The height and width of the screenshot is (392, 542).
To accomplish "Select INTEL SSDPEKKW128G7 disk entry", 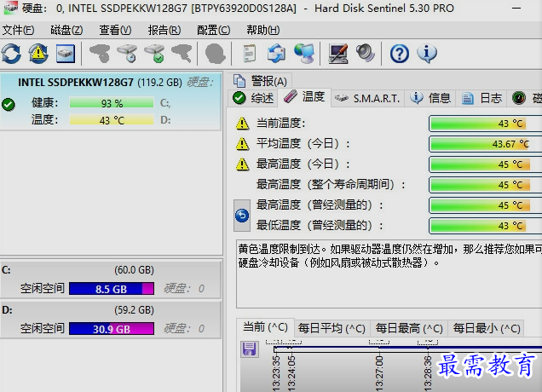I will 111,101.
